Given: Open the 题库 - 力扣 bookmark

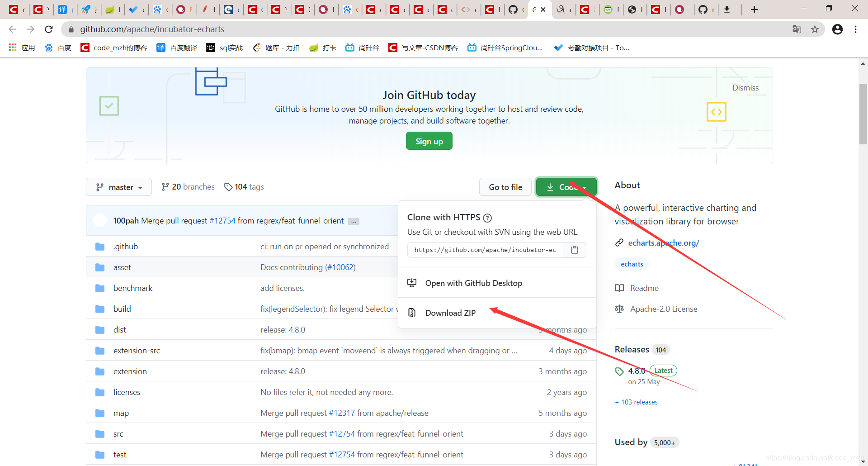Looking at the screenshot, I should point(276,48).
